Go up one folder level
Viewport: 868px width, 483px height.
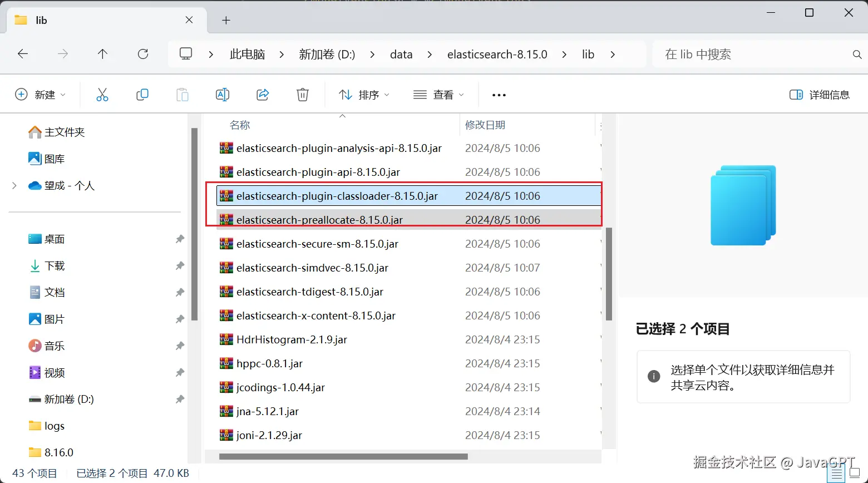tap(102, 54)
